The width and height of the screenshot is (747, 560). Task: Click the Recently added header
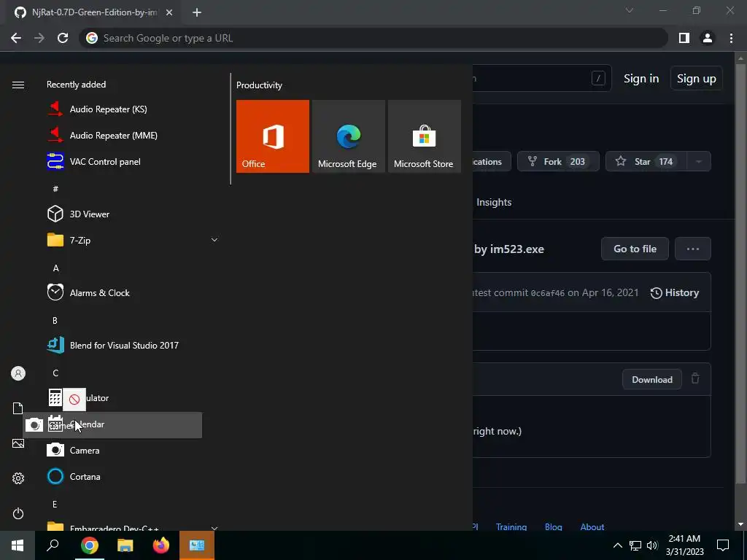[76, 85]
